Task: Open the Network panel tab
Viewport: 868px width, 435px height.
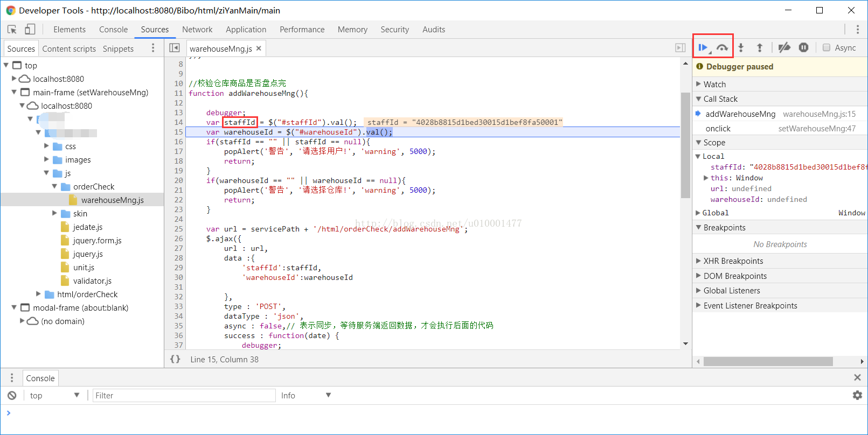Action: point(197,30)
